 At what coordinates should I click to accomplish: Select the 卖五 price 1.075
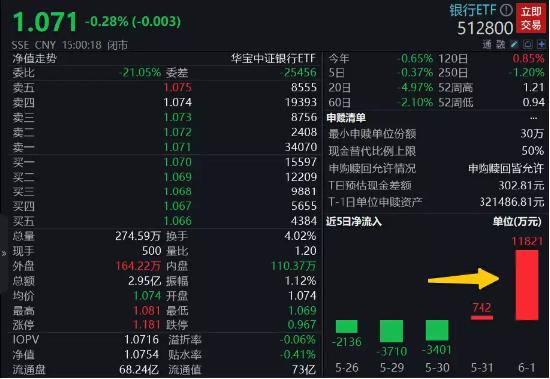177,87
